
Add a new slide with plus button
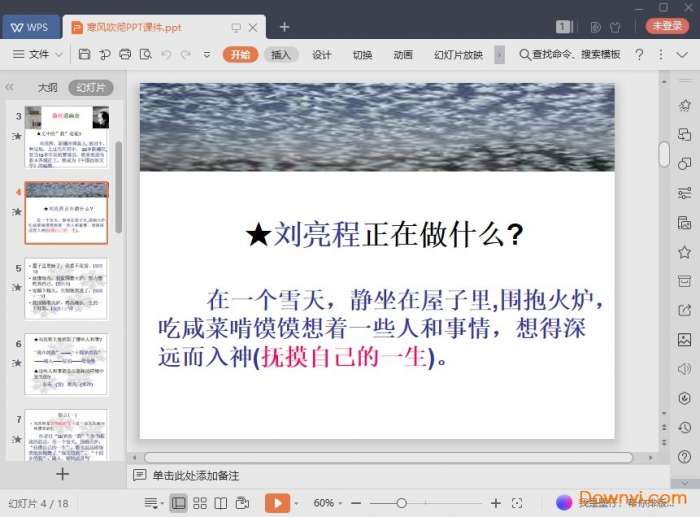click(62, 474)
